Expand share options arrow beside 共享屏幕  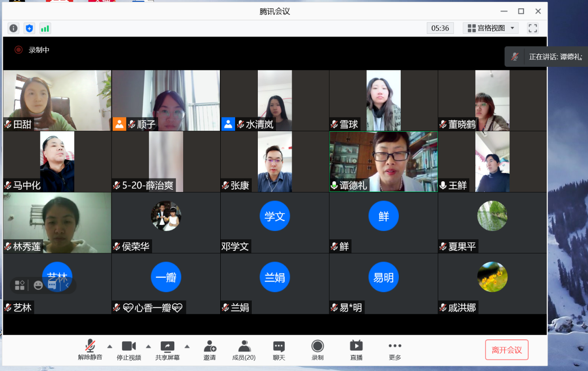(x=187, y=346)
